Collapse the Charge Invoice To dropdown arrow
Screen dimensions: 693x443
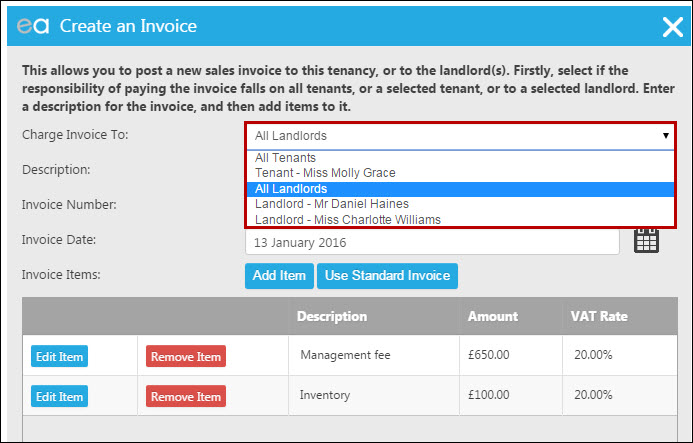(x=665, y=136)
